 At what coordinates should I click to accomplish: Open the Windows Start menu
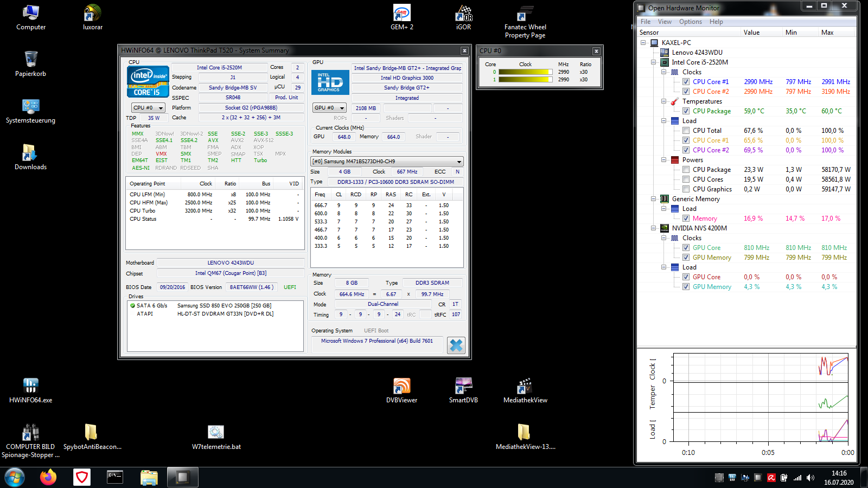(x=15, y=477)
